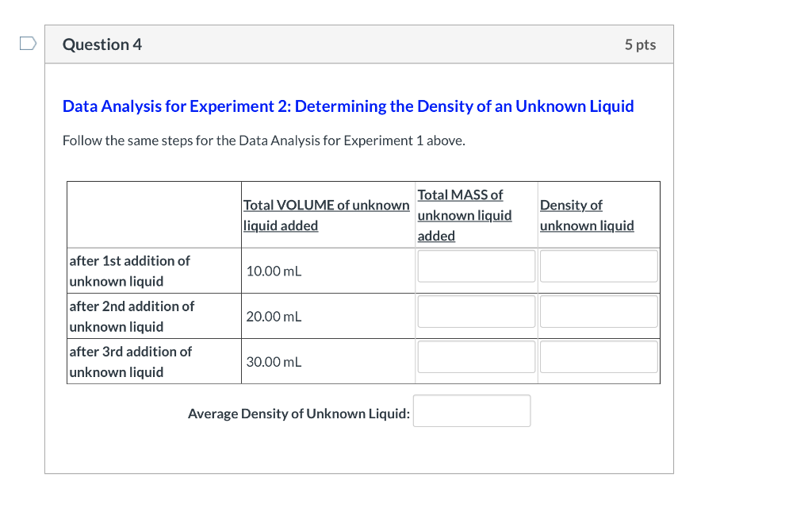Click the Total MASS field for 2nd addition

click(x=476, y=311)
